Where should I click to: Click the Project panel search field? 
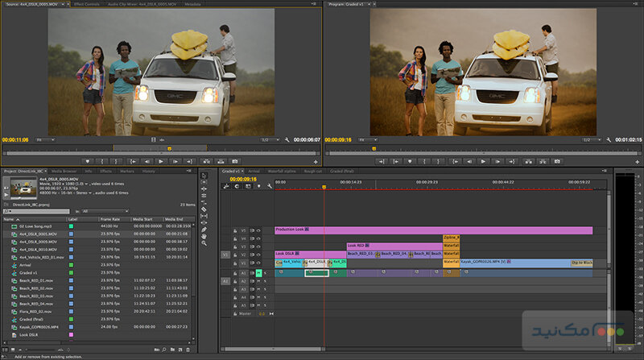point(36,211)
